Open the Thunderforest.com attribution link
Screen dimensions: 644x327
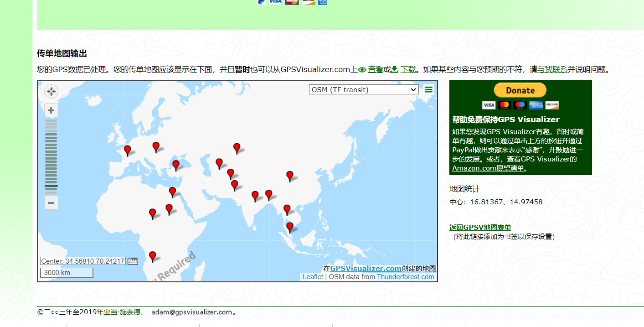tap(405, 277)
